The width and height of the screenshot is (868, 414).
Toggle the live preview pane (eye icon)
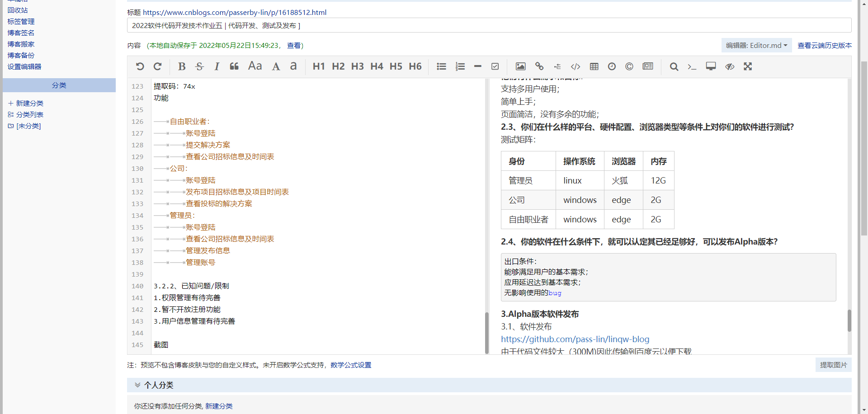(730, 66)
